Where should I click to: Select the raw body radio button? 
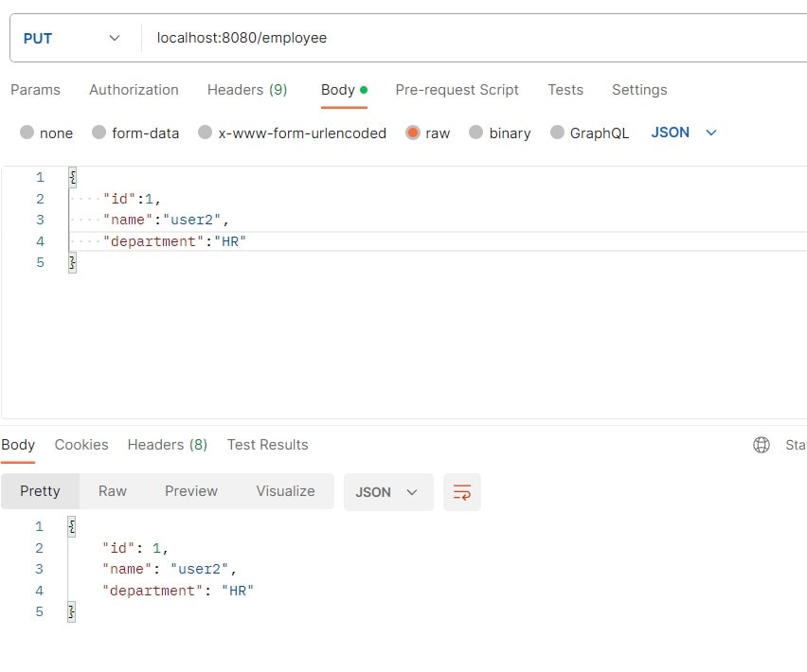coord(413,133)
